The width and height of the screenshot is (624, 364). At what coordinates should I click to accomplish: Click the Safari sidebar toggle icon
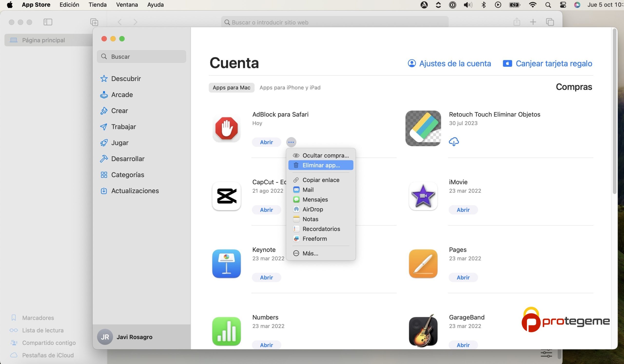click(x=48, y=22)
